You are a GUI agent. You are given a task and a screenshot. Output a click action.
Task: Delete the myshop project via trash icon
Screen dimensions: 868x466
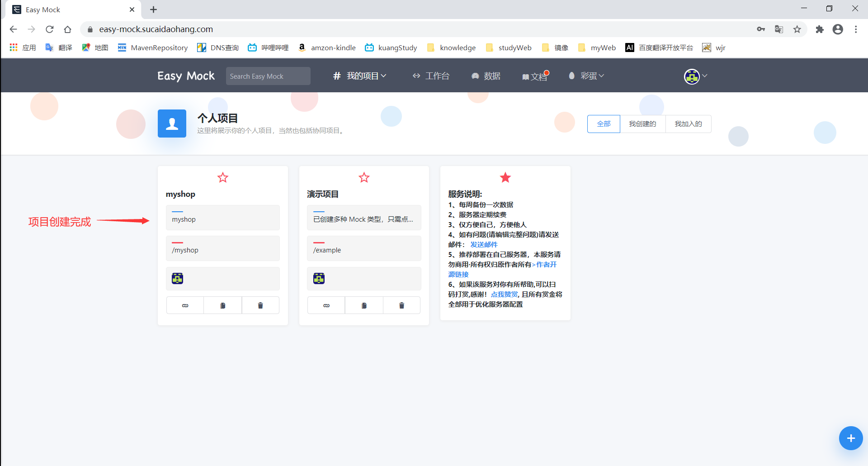pyautogui.click(x=260, y=305)
